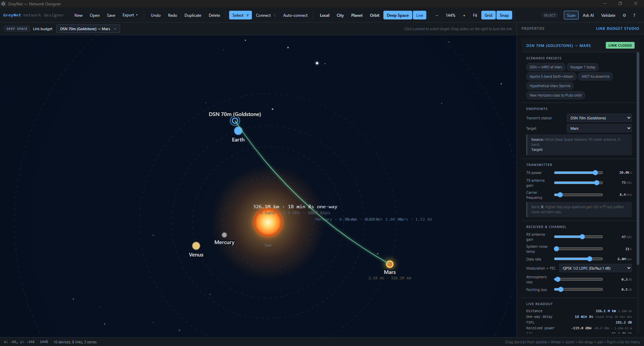The image size is (644, 346).
Task: Click the zoom in plus button
Action: click(464, 15)
